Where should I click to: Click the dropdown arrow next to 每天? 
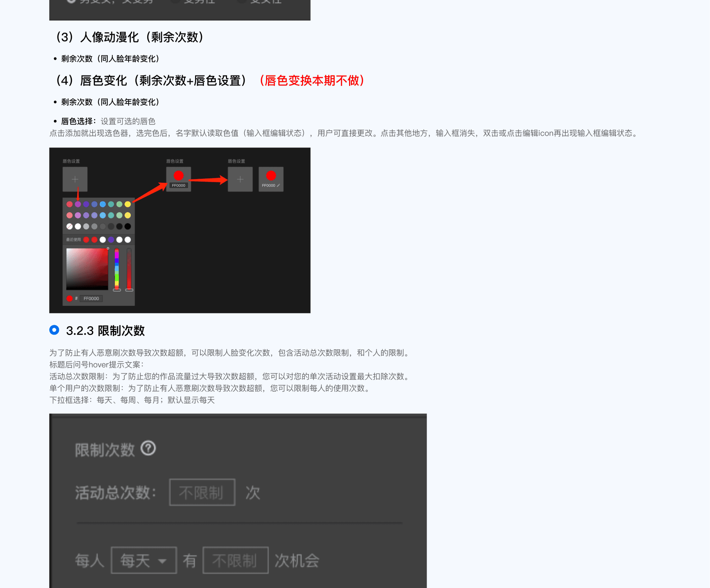pyautogui.click(x=162, y=561)
